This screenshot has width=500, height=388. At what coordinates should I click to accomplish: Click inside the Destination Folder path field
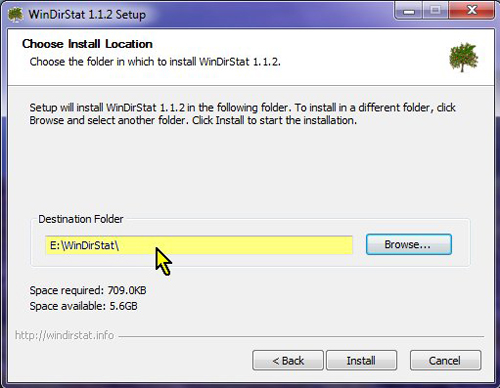(x=199, y=245)
